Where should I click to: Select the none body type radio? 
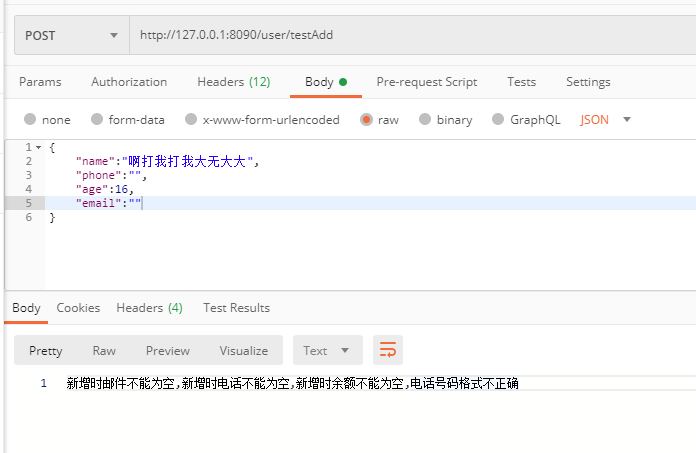point(30,120)
